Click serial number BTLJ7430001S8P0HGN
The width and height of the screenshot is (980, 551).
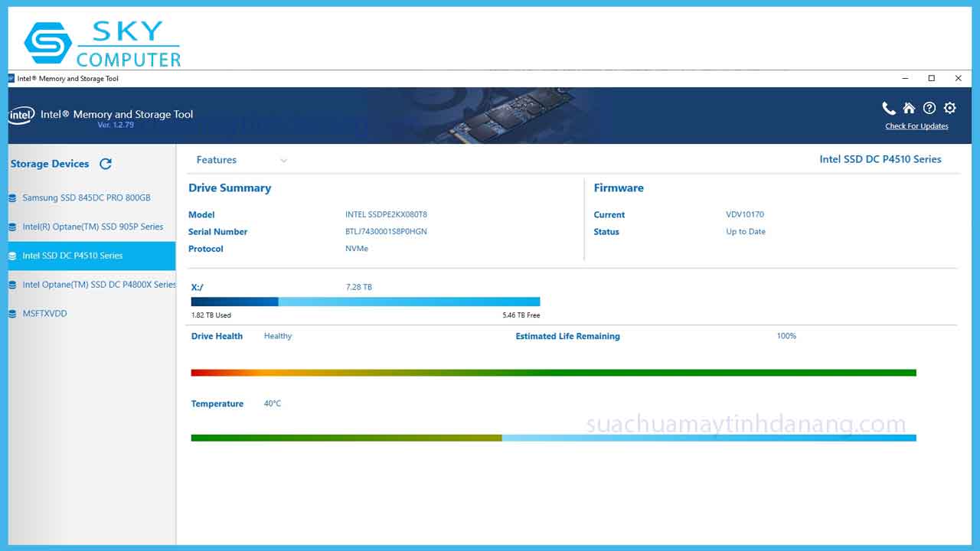click(x=386, y=231)
